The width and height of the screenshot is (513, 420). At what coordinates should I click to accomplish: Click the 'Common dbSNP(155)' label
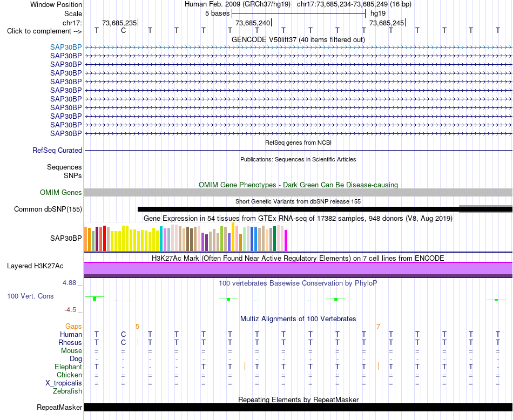pyautogui.click(x=48, y=209)
